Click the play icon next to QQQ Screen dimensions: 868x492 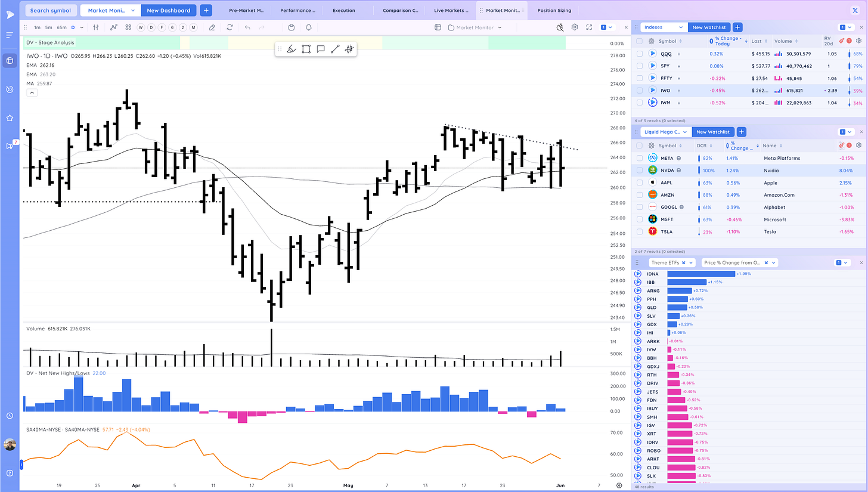[653, 53]
